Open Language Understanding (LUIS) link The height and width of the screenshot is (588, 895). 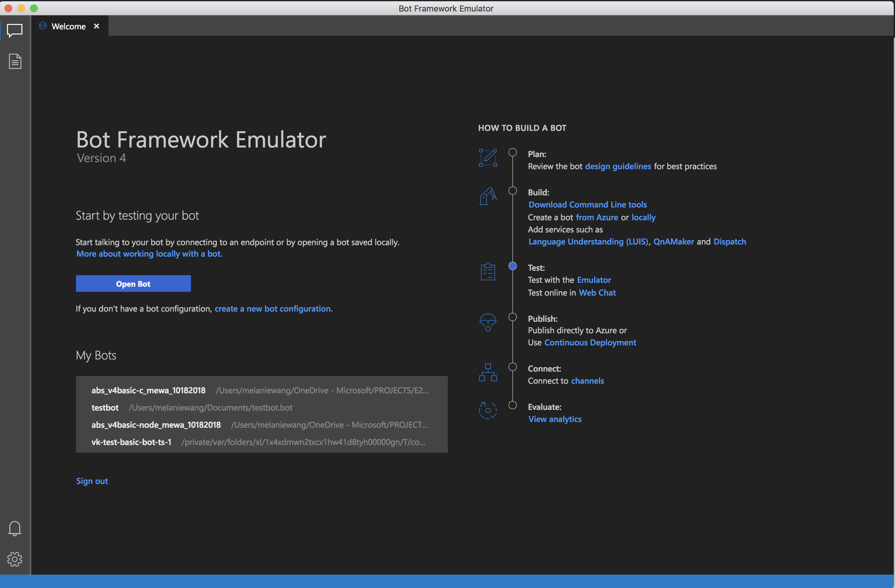coord(588,242)
